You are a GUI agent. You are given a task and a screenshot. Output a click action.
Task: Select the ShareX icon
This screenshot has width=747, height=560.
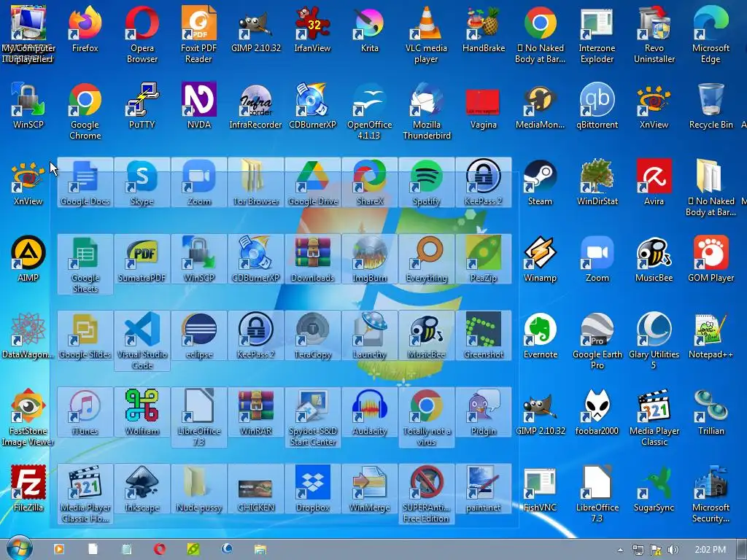pyautogui.click(x=370, y=182)
